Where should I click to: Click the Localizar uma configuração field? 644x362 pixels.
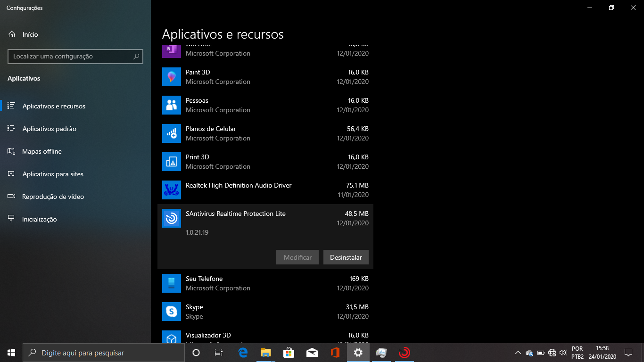(75, 56)
